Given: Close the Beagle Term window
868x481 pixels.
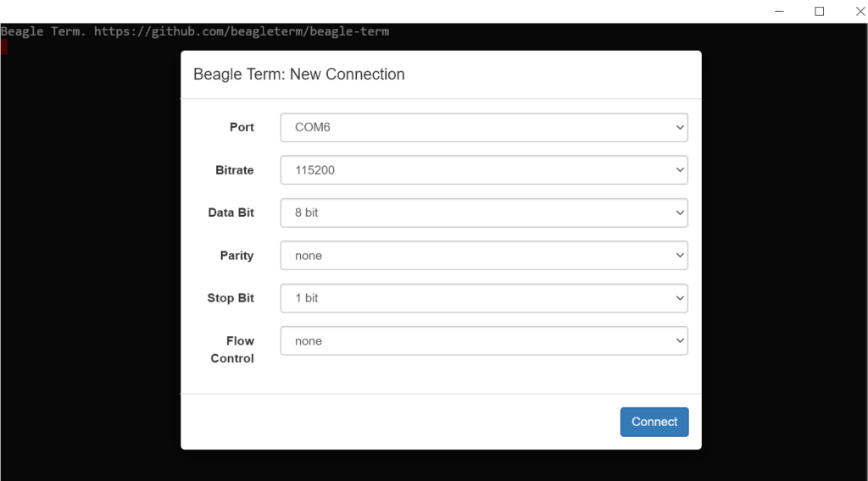Looking at the screenshot, I should pyautogui.click(x=860, y=11).
